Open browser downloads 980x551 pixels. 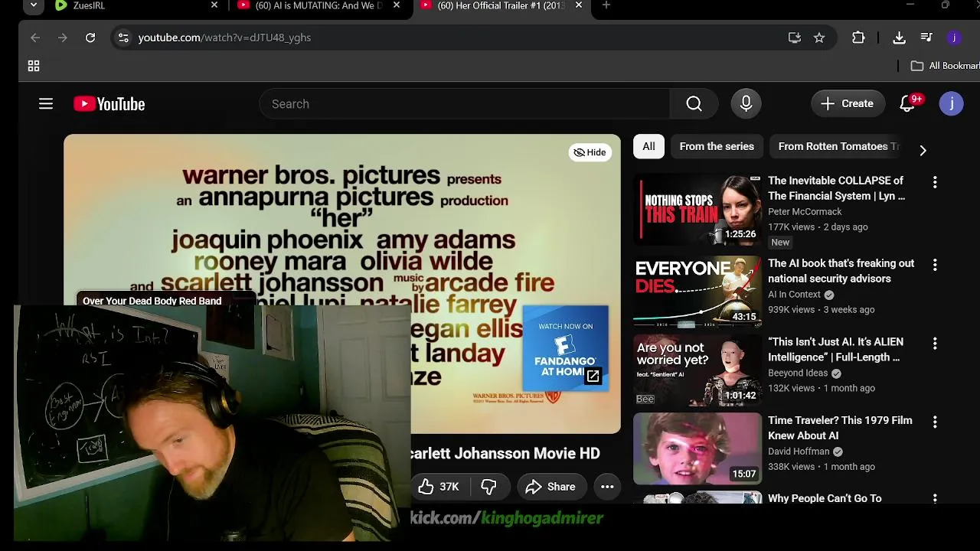click(x=900, y=37)
